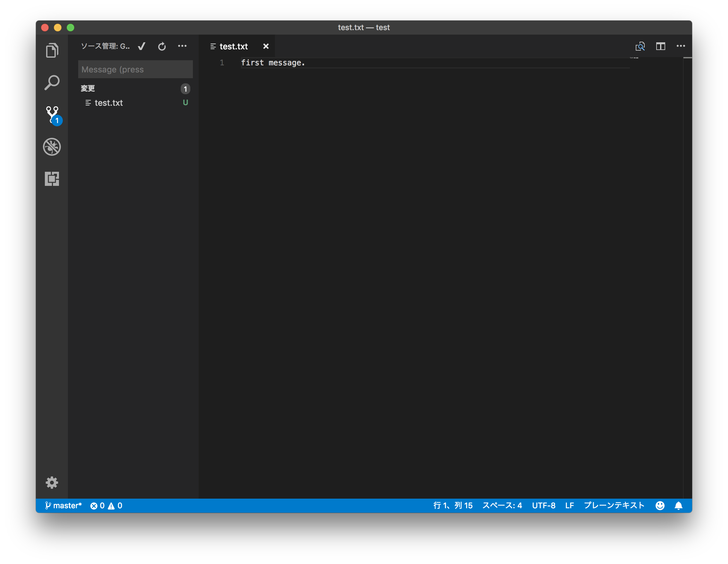Open the Explorer view in activity bar
The height and width of the screenshot is (564, 728).
[52, 50]
